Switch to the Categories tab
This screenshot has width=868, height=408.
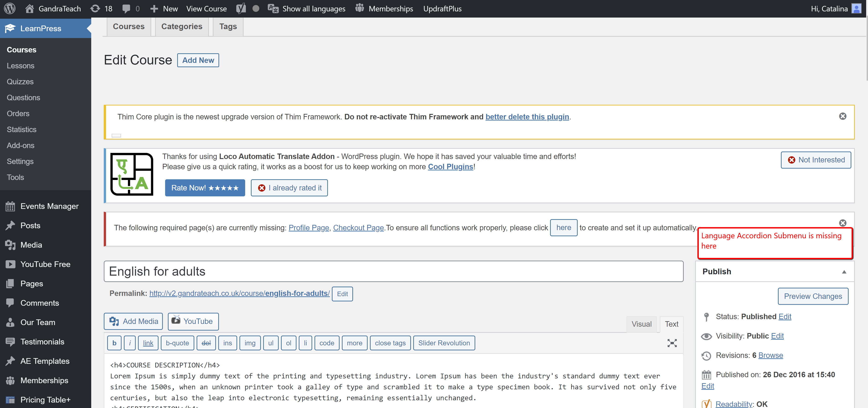coord(182,26)
